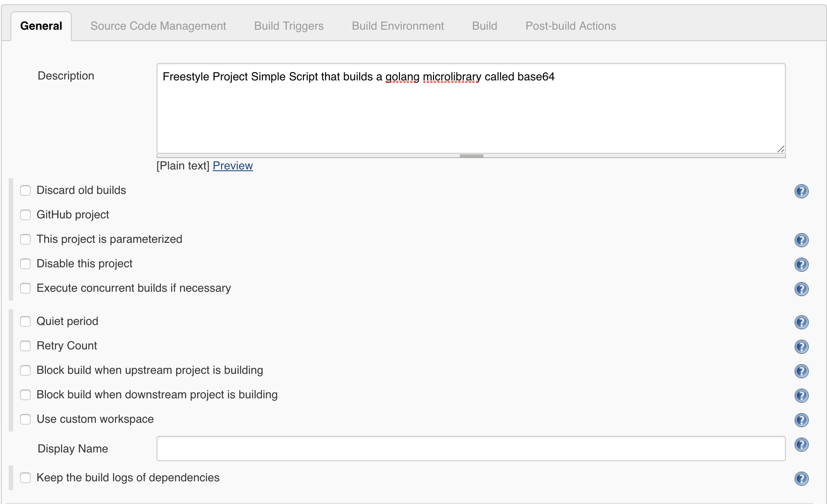Open help for Retry Count
Image resolution: width=827 pixels, height=504 pixels.
tap(801, 347)
